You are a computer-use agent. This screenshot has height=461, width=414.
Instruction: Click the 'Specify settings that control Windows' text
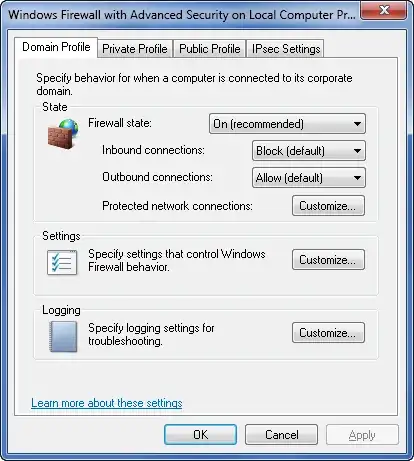177,254
